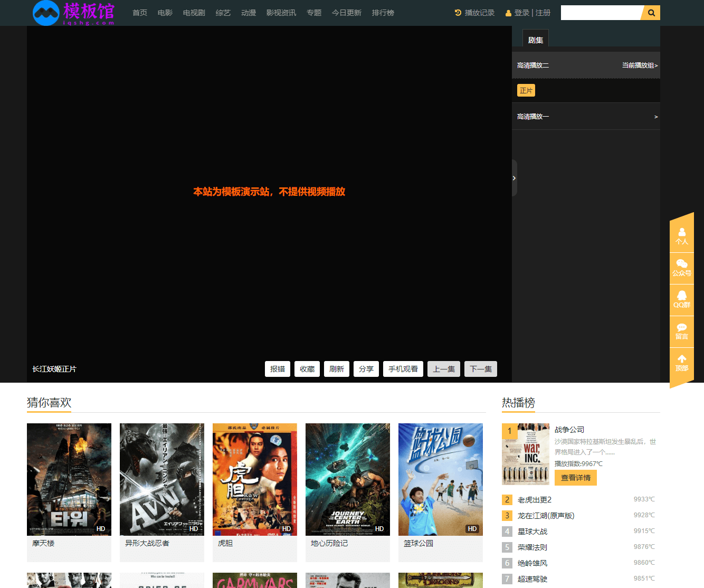The width and height of the screenshot is (704, 588).
Task: Click the 查看详情 button for 战争公司
Action: (575, 478)
